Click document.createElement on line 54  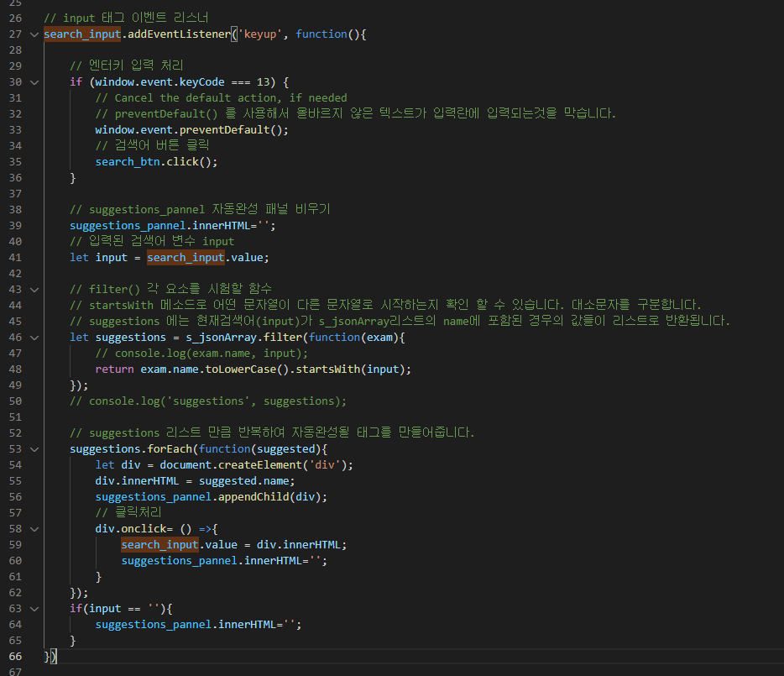click(231, 465)
